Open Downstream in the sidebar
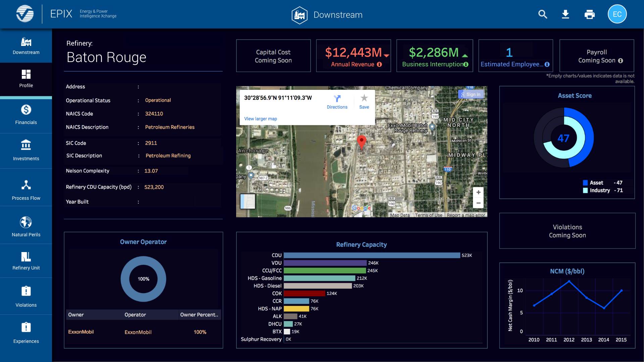Screen dimensions: 644x362 tap(26, 46)
